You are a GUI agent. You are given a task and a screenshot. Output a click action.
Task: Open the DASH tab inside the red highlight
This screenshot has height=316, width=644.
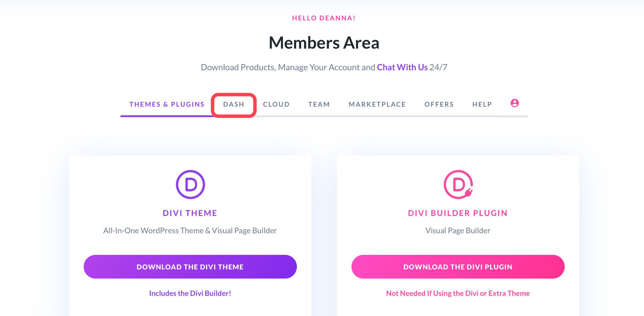click(234, 104)
